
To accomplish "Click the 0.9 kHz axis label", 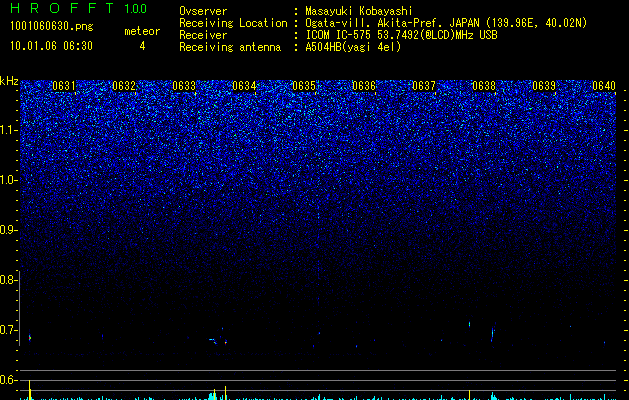I will coord(8,230).
